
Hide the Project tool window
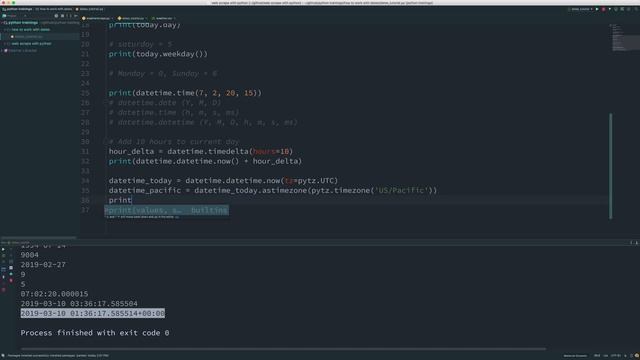tap(76, 16)
